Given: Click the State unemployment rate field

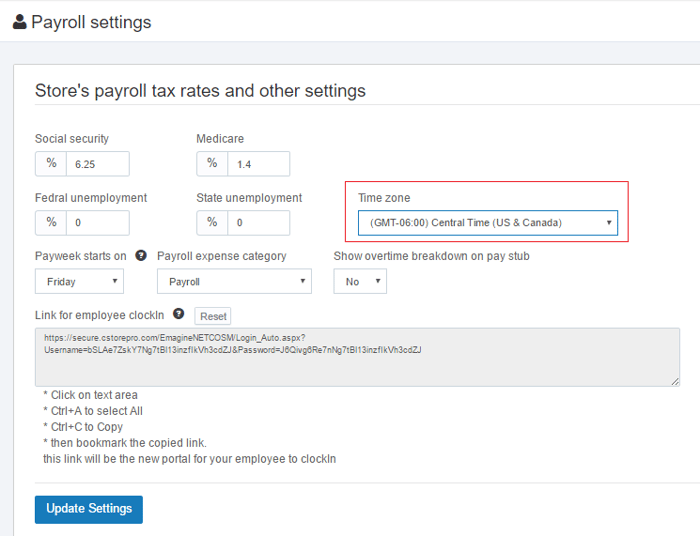Looking at the screenshot, I should 258,222.
